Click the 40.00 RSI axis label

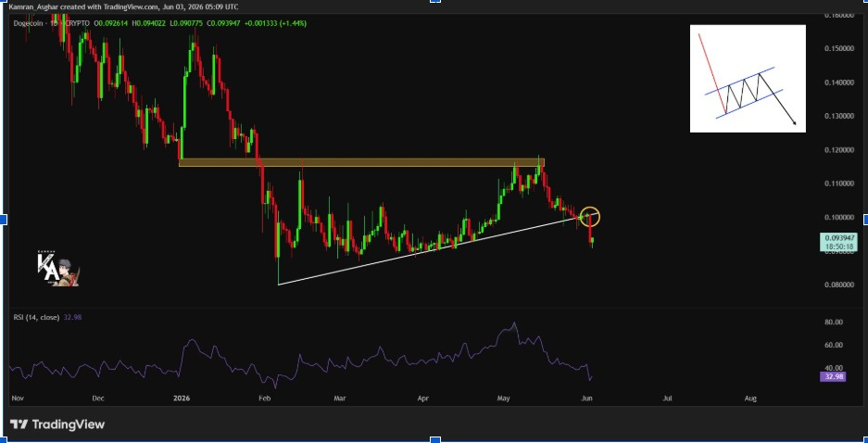coord(834,368)
